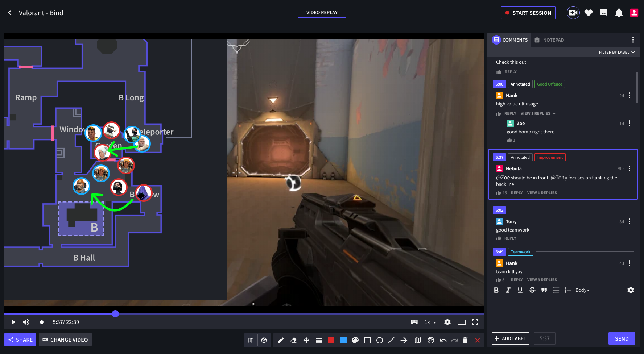Image resolution: width=644 pixels, height=354 pixels.
Task: Expand the Filter By Label dropdown
Action: [x=616, y=52]
